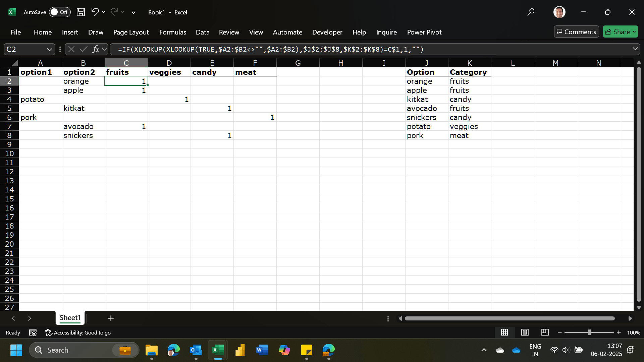
Task: Open Power BI from the taskbar
Action: click(x=240, y=350)
